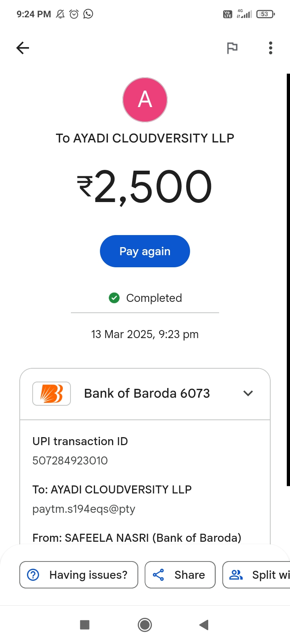
Task: Tap the Android home circle button
Action: click(x=145, y=625)
